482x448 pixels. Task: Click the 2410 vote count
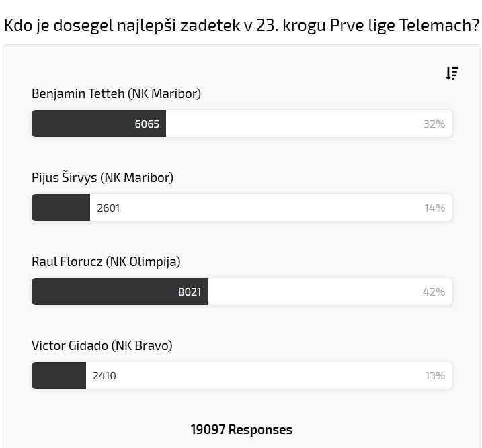pyautogui.click(x=104, y=376)
